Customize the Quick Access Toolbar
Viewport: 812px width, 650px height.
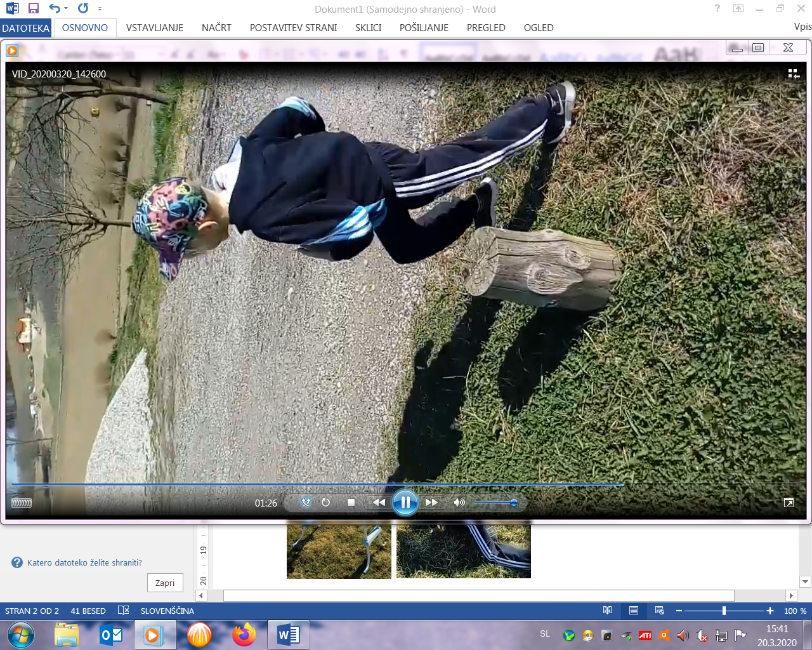pos(100,9)
